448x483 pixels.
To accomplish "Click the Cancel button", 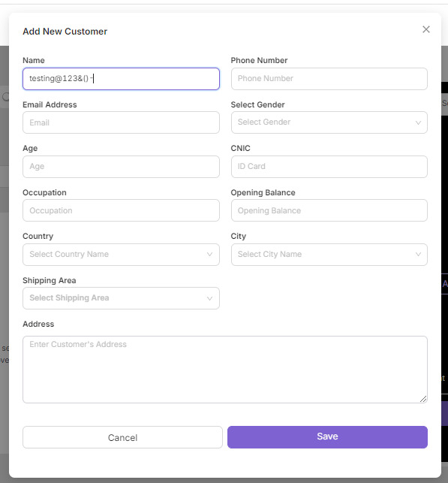I will [122, 437].
